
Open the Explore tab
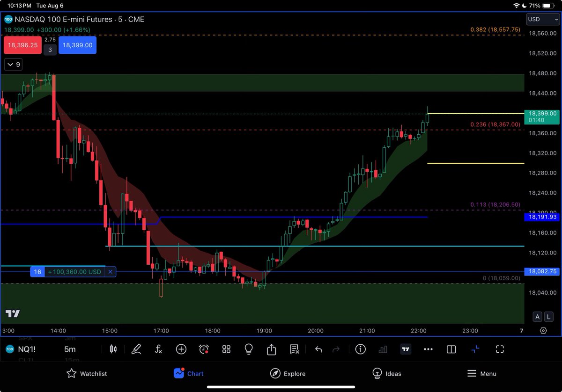point(288,373)
